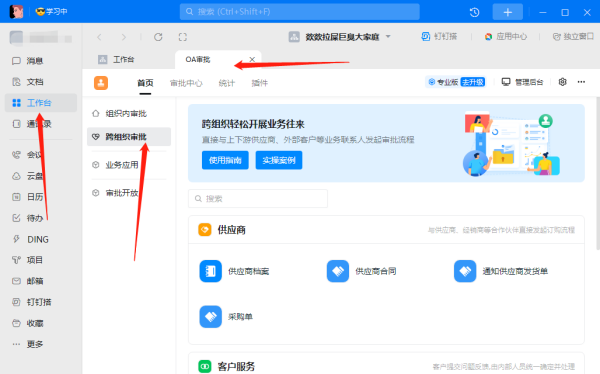600x374 pixels.
Task: Switch to the 插件 plugins tab
Action: click(259, 83)
